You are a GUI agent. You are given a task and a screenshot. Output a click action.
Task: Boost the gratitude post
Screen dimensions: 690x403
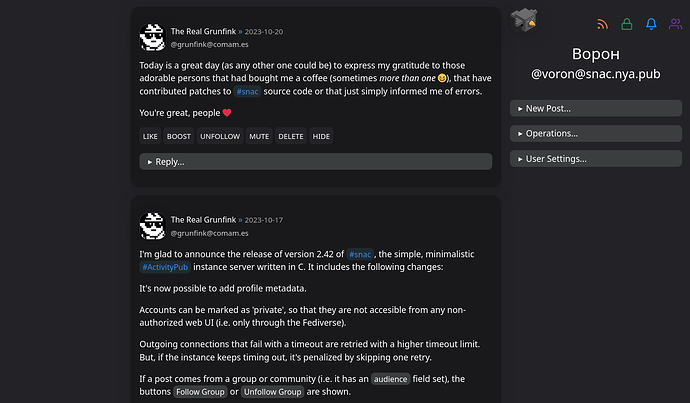(179, 136)
